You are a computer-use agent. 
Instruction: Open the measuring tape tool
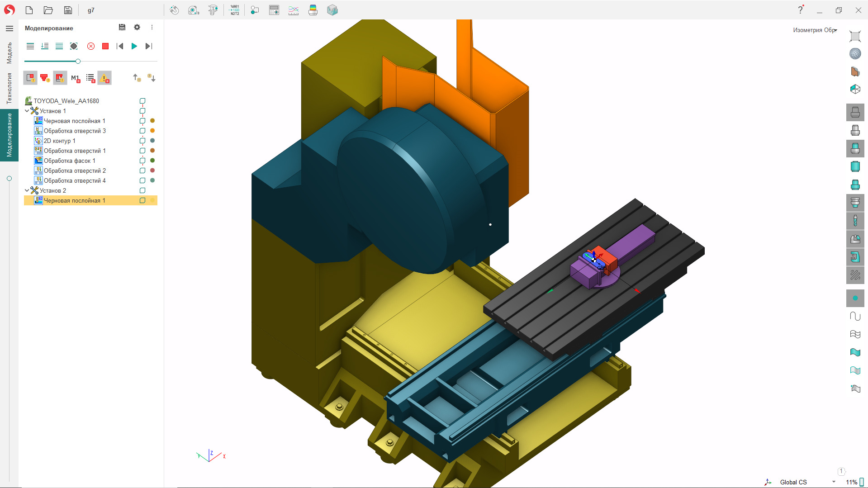(194, 10)
